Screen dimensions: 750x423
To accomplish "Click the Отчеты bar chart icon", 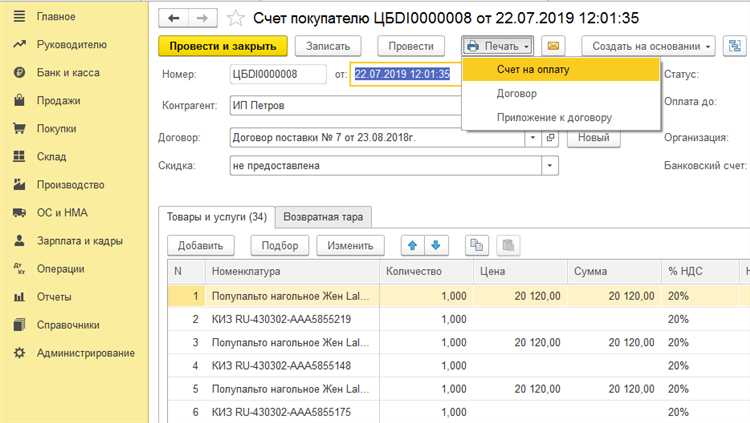I will click(19, 297).
